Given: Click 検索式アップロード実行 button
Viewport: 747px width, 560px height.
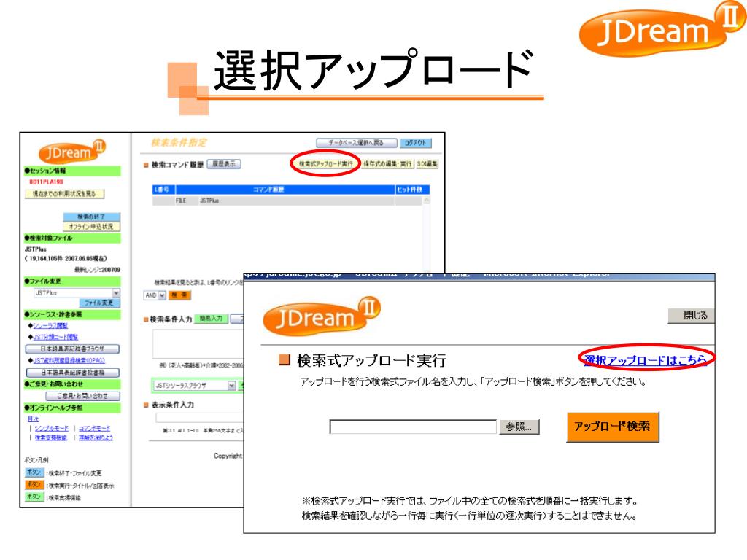Looking at the screenshot, I should point(326,164).
